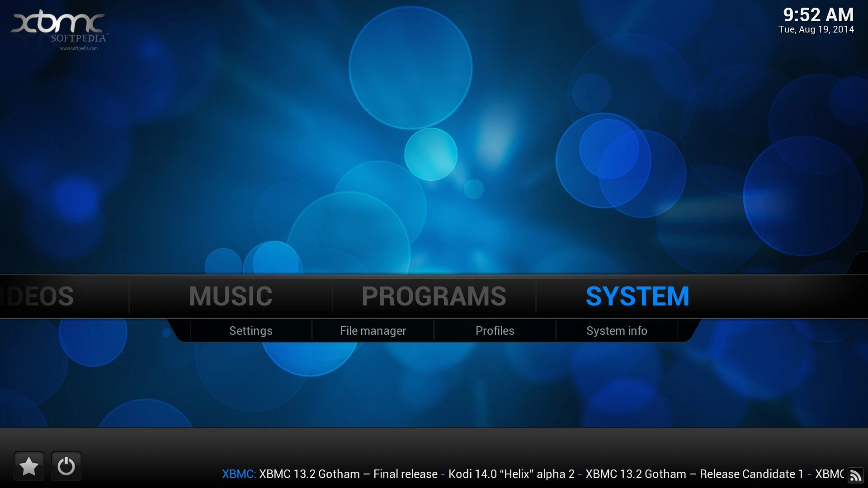Click the Tue, Aug 19 date display
The image size is (868, 488).
(816, 30)
